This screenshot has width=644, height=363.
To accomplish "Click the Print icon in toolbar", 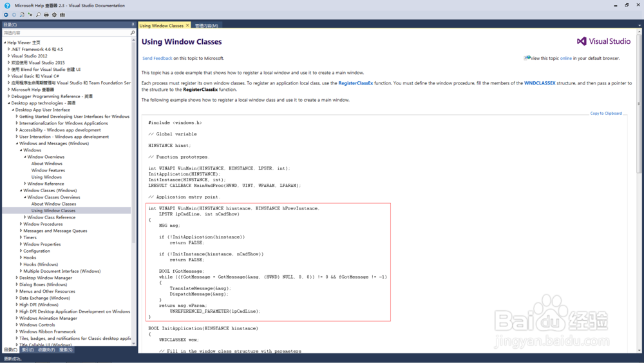I will 46,15.
